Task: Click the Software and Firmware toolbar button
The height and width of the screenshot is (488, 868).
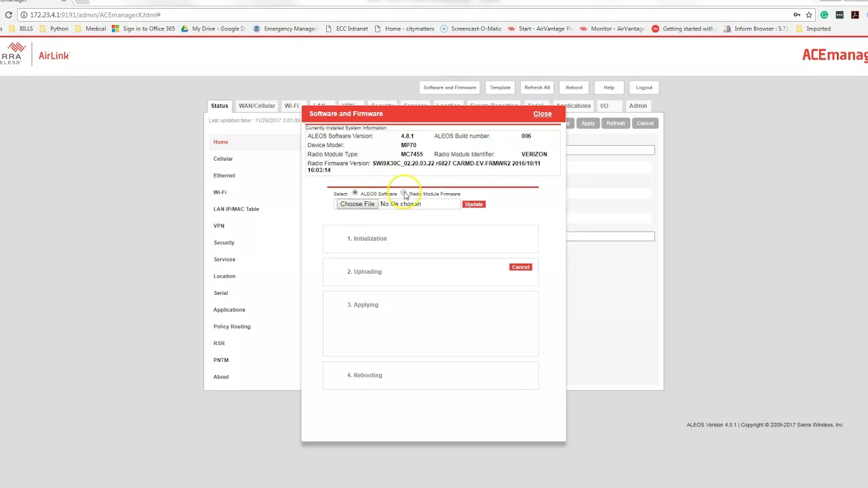Action: (x=450, y=87)
